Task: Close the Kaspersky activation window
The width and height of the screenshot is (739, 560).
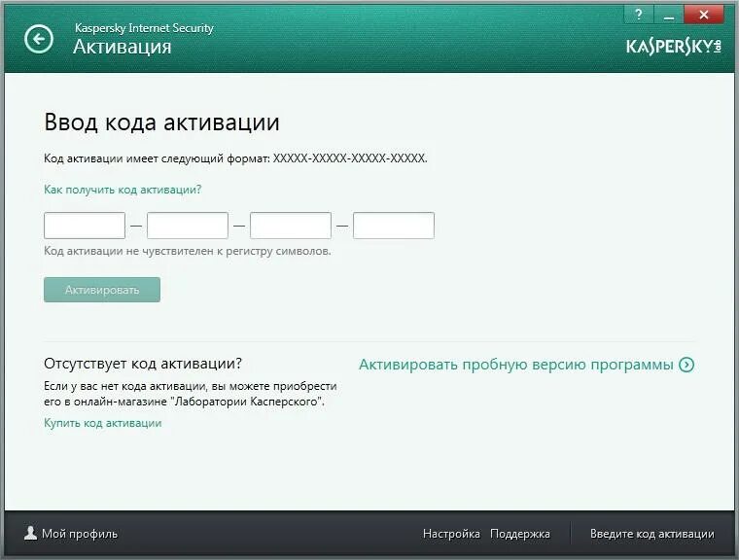Action: (704, 15)
